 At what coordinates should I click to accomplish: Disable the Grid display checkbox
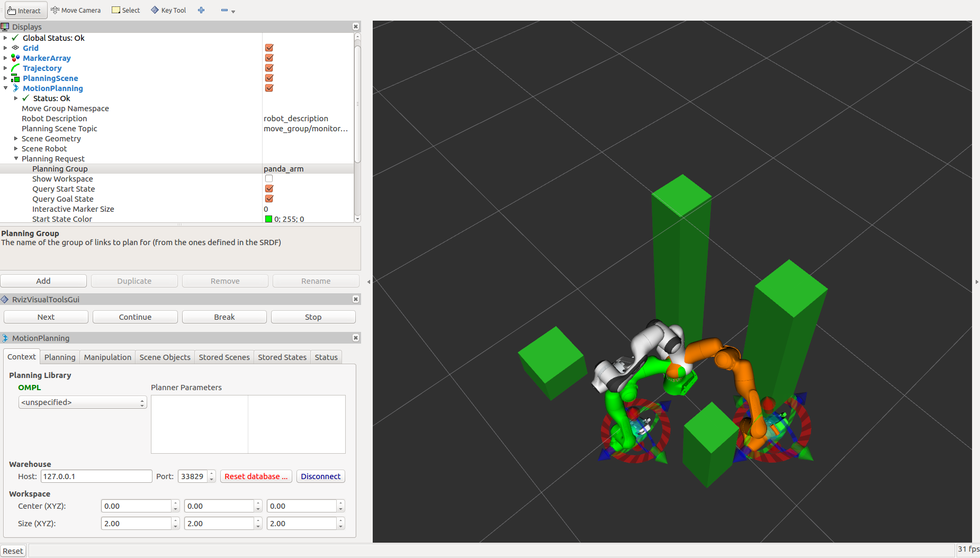point(269,48)
